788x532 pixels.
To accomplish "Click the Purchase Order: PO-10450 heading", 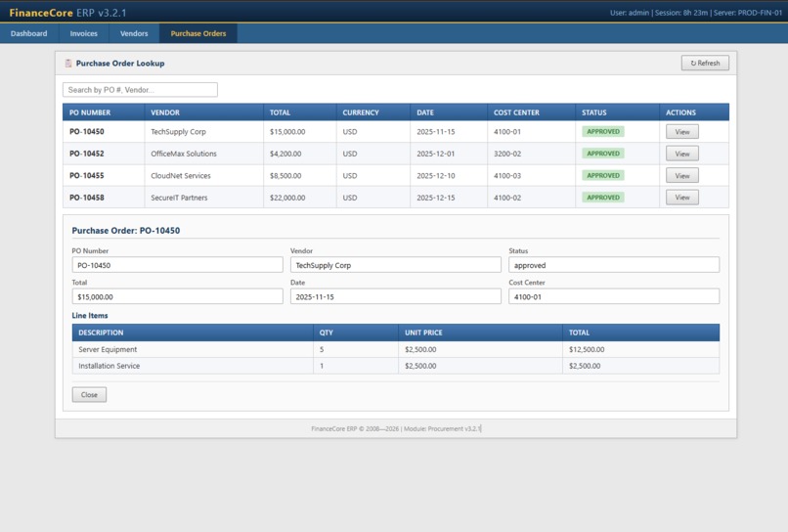I will point(126,231).
